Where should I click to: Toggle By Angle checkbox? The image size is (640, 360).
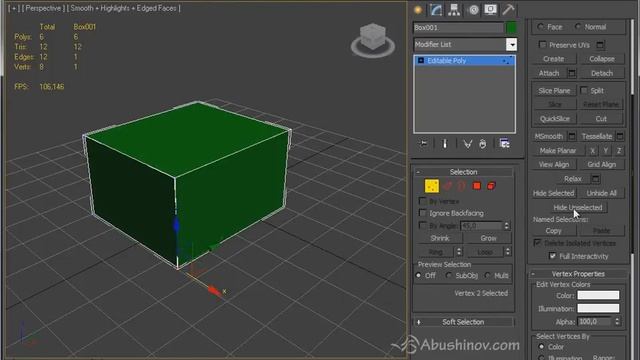tap(422, 225)
